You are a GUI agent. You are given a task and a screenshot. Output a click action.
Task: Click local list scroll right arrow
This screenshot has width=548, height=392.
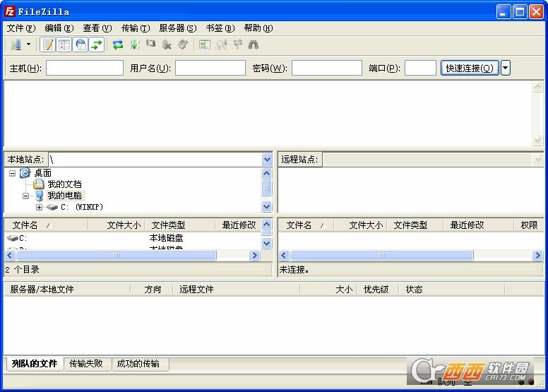255,256
